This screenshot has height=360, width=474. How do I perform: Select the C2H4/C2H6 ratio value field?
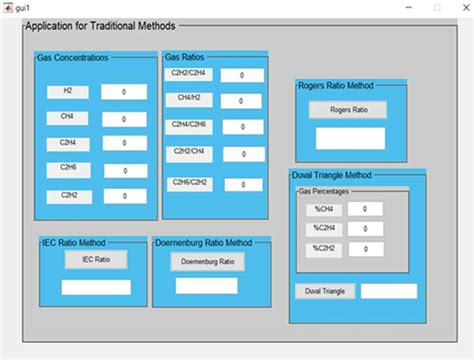click(243, 127)
